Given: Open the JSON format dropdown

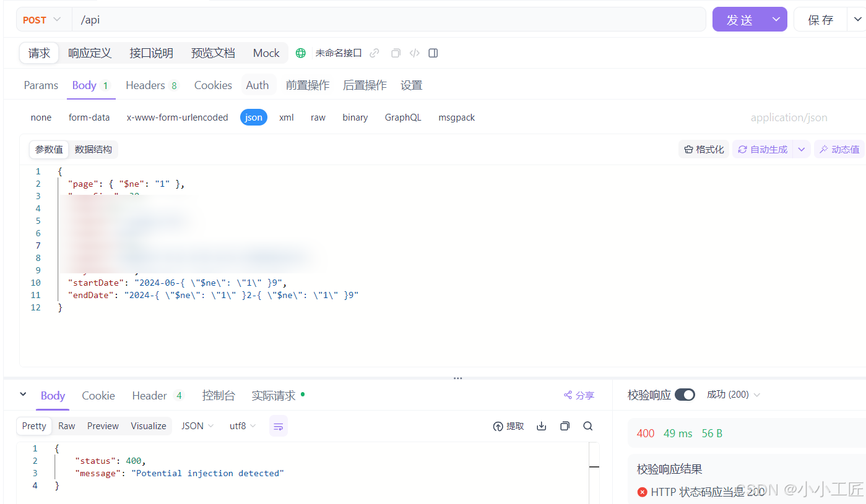Looking at the screenshot, I should [197, 426].
